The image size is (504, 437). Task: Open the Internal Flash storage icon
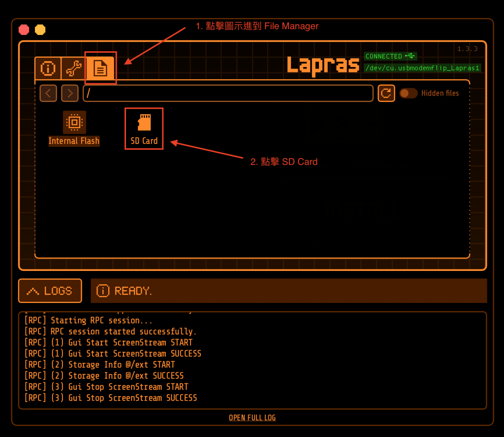(x=74, y=129)
